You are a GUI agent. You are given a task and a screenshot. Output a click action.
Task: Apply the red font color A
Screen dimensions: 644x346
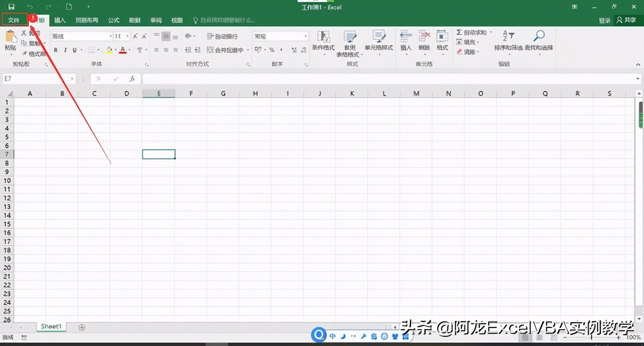click(x=123, y=50)
